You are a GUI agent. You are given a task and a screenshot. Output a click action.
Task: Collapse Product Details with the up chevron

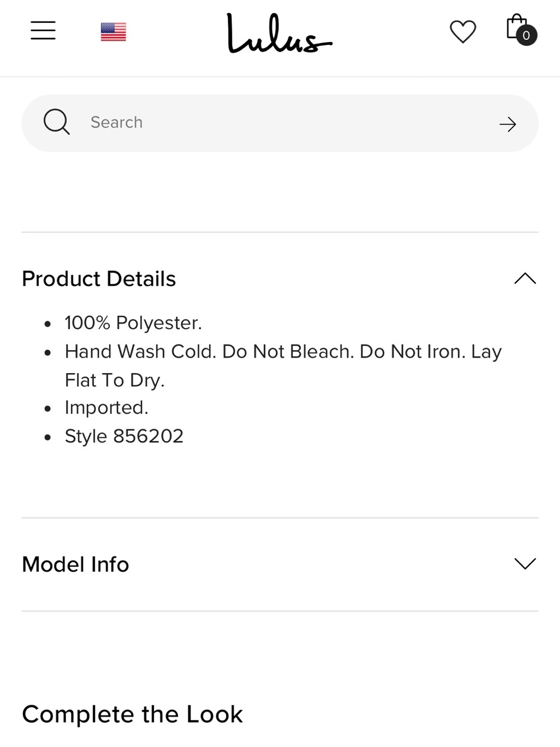(525, 279)
